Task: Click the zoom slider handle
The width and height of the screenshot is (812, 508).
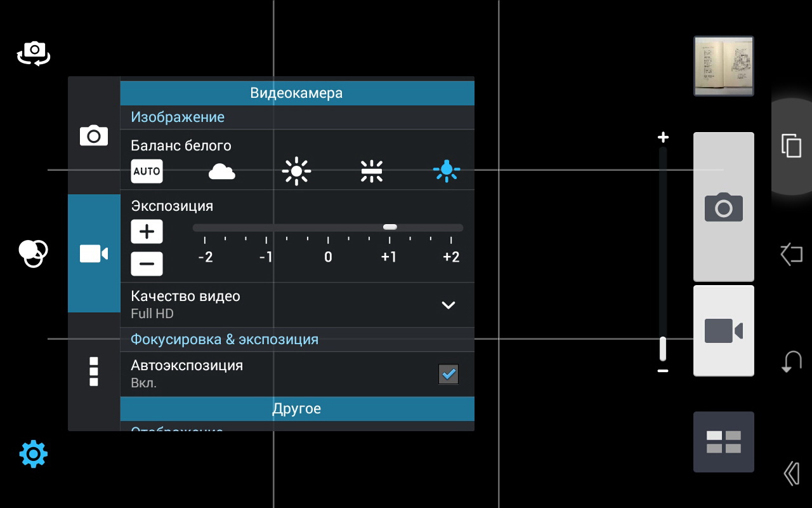Action: pyautogui.click(x=663, y=349)
